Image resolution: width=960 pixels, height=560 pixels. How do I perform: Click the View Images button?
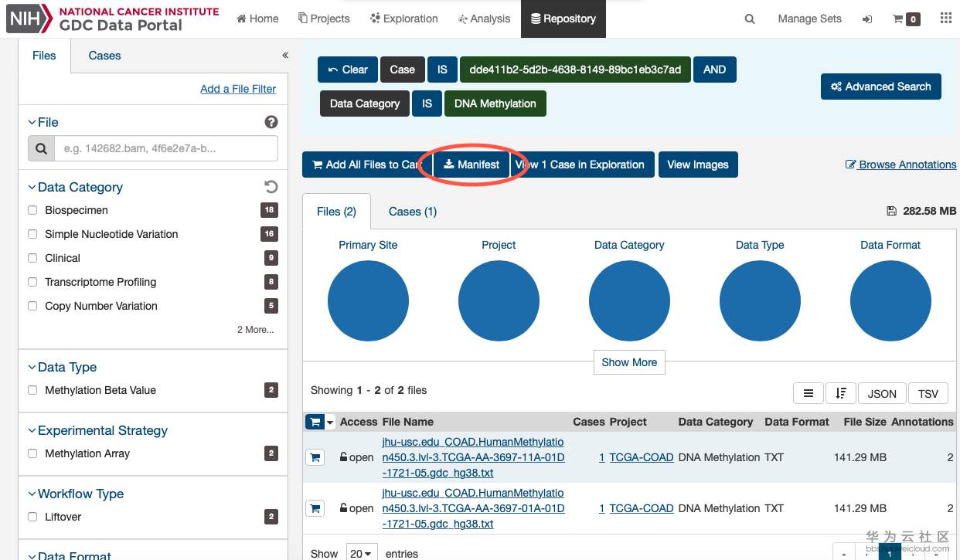point(698,165)
